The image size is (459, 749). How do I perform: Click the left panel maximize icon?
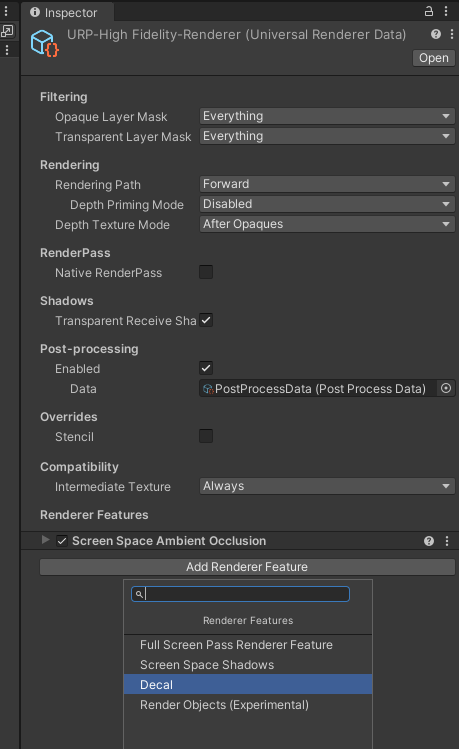[7, 31]
